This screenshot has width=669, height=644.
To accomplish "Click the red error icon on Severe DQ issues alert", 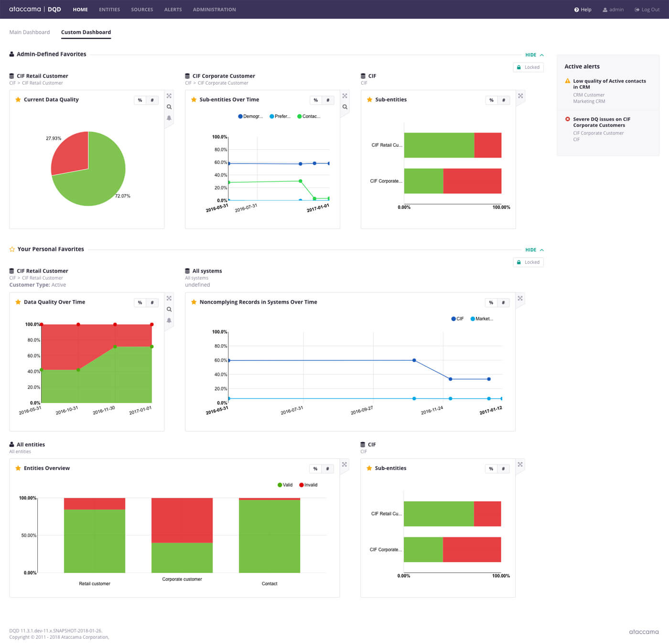I will tap(567, 119).
